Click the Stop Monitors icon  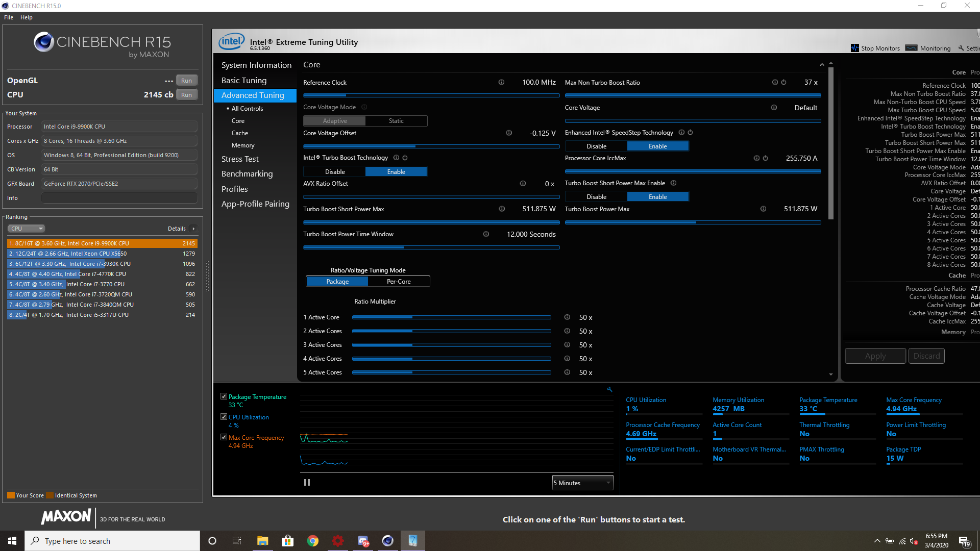pyautogui.click(x=854, y=48)
